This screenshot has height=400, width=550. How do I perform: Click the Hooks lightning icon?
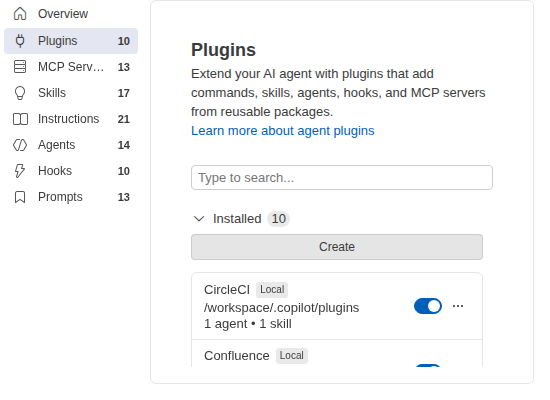tap(20, 171)
